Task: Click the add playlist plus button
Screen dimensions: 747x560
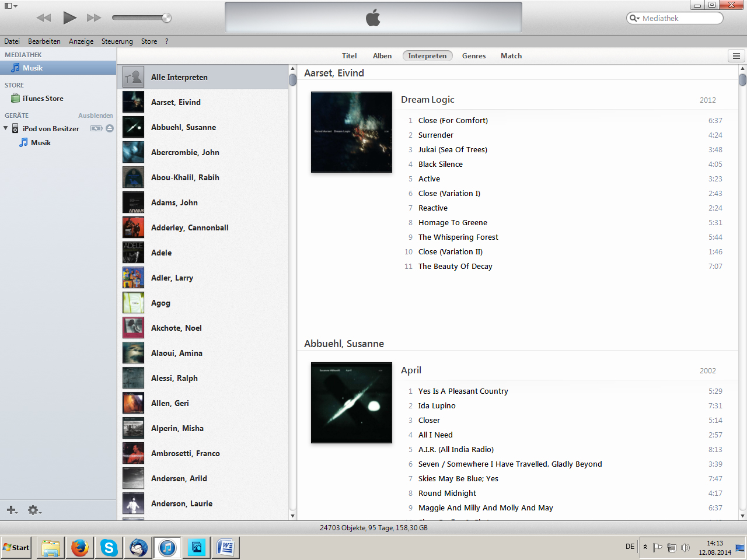Action: coord(12,510)
